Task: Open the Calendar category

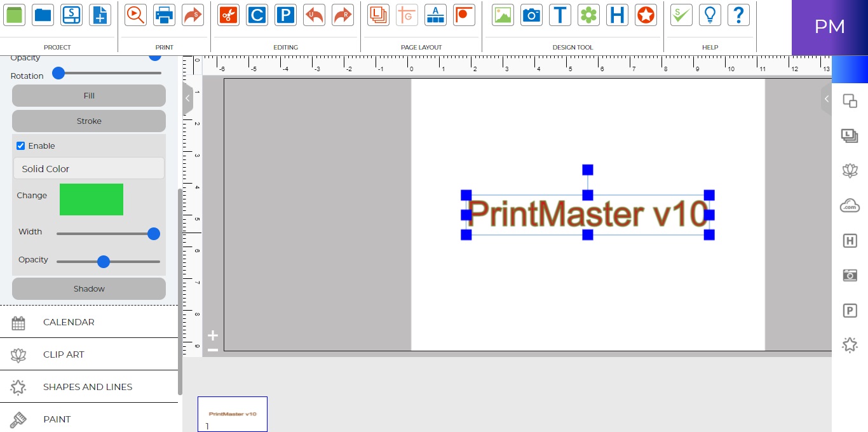Action: [x=89, y=322]
